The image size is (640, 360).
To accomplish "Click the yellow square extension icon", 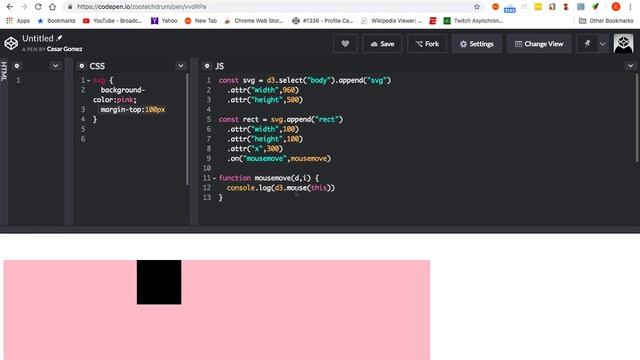I will click(x=538, y=7).
